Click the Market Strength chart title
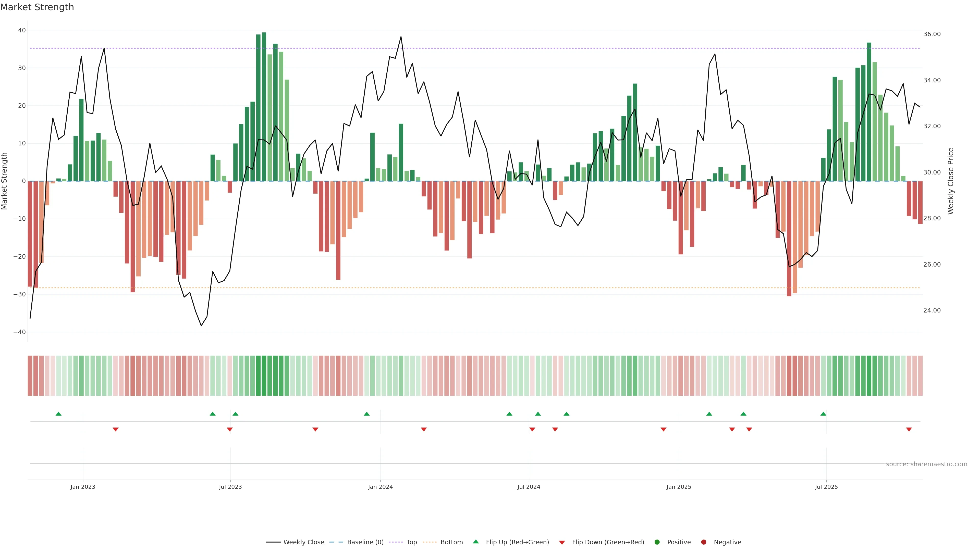The height and width of the screenshot is (551, 980). (37, 7)
